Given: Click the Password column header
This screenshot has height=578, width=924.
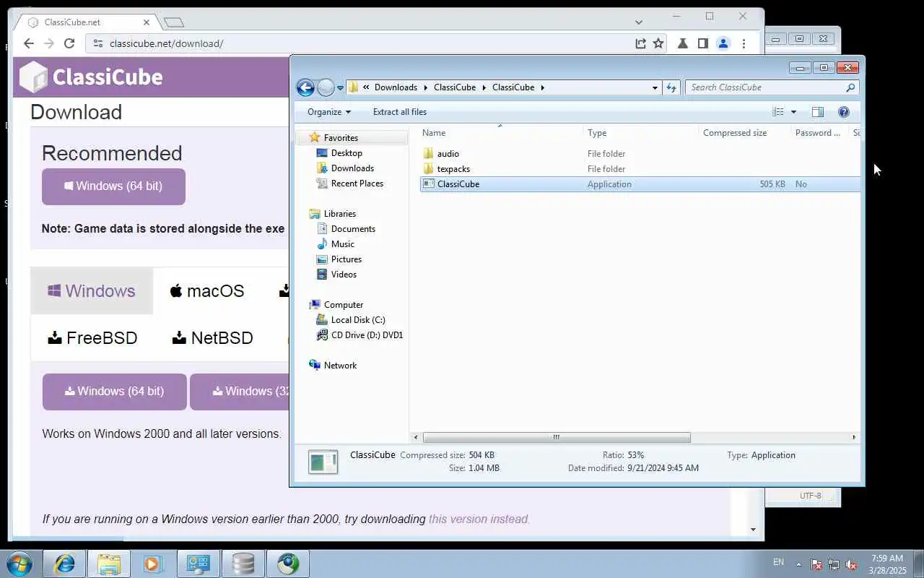Looking at the screenshot, I should (819, 133).
